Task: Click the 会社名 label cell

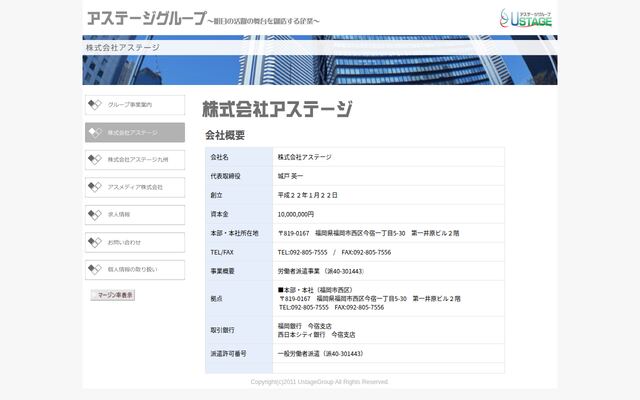Action: [239, 157]
